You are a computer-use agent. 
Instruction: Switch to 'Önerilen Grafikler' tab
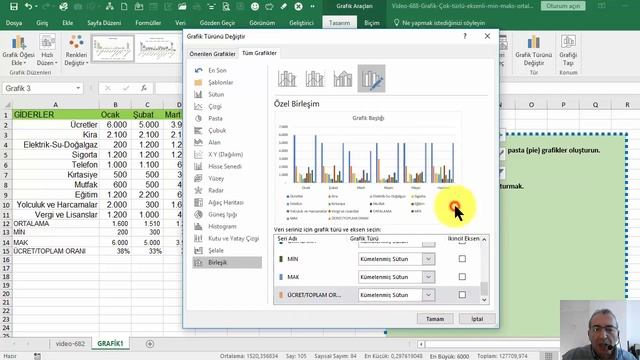point(212,53)
